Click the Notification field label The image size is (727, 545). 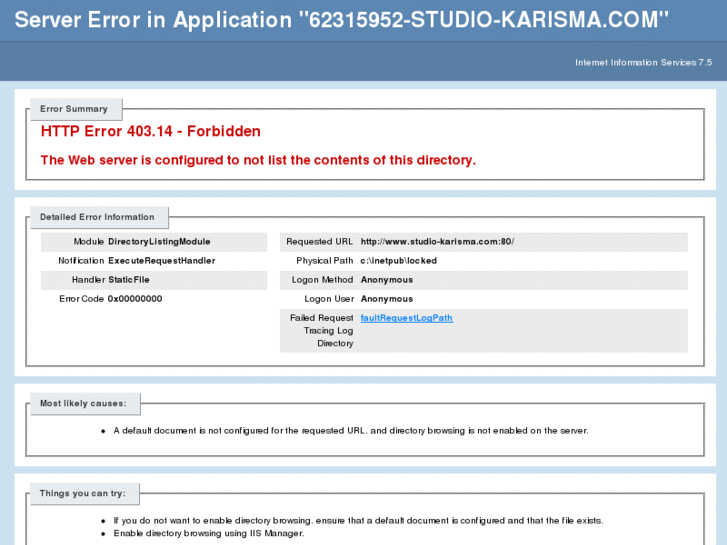pyautogui.click(x=81, y=261)
